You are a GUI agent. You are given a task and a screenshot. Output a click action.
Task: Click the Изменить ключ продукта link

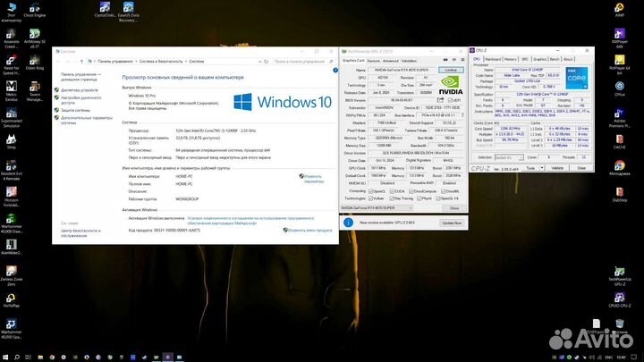pos(310,231)
